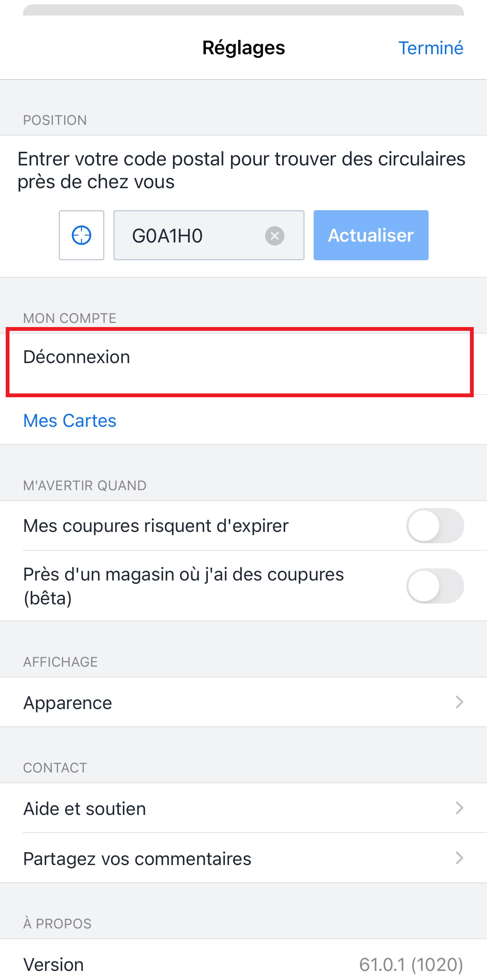
Task: Open the Apparence display setting
Action: click(243, 702)
